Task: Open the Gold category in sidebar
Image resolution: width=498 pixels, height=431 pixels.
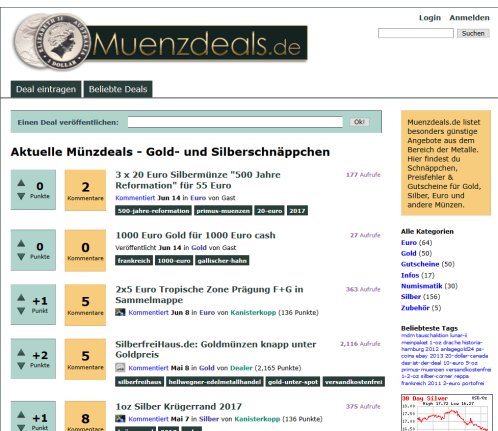Action: coord(409,253)
